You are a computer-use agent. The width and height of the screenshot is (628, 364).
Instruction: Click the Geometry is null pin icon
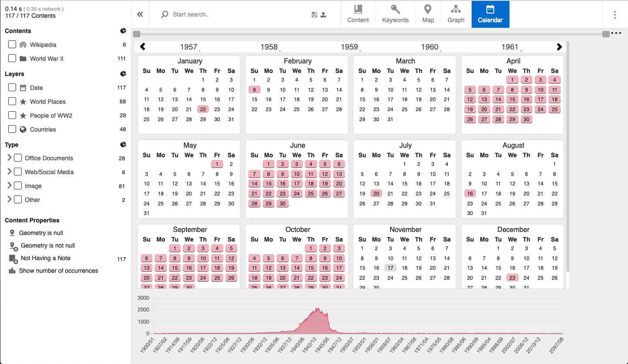[12, 233]
